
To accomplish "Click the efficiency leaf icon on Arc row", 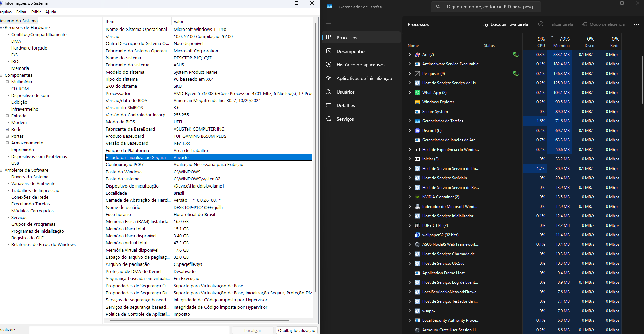I will (516, 55).
